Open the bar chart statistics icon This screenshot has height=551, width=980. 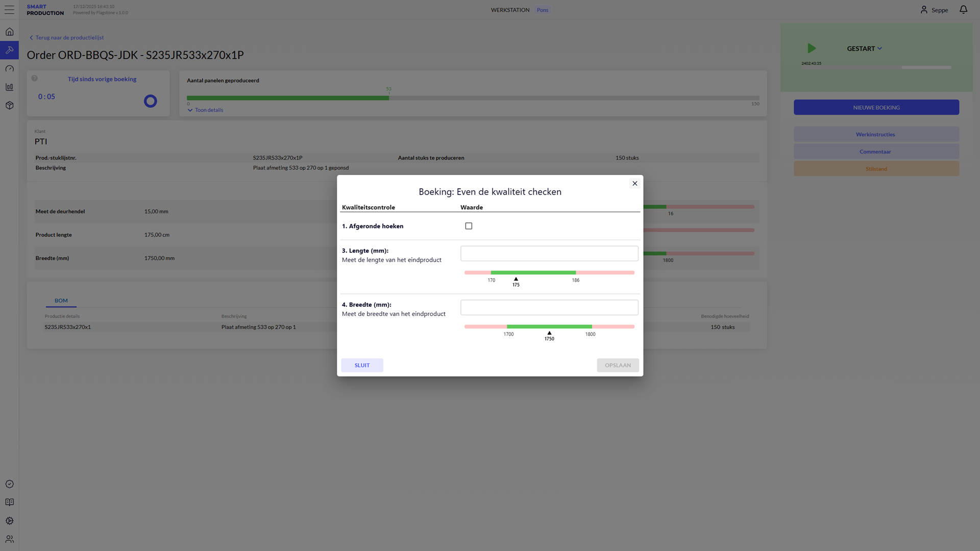(9, 87)
